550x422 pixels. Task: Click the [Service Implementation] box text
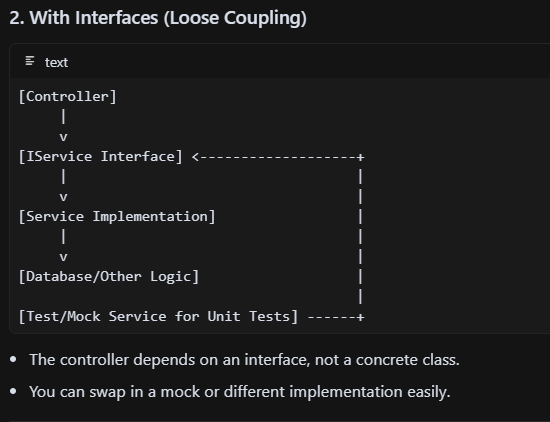(117, 216)
